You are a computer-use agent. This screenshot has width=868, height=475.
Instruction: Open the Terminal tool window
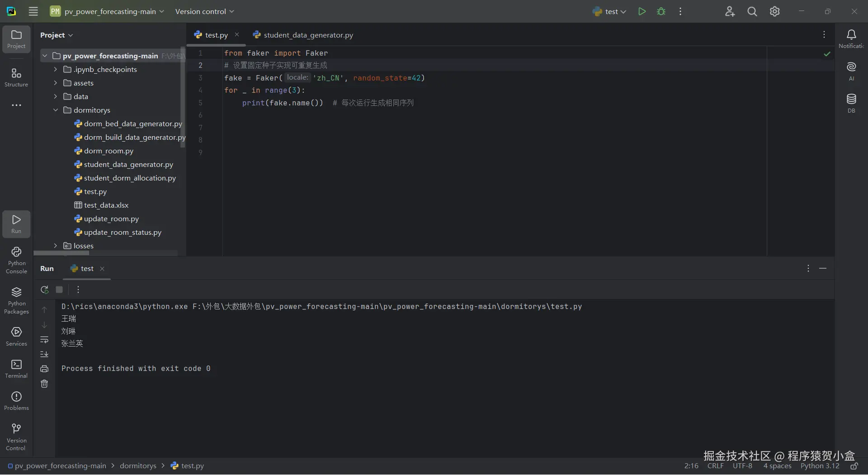click(x=16, y=369)
